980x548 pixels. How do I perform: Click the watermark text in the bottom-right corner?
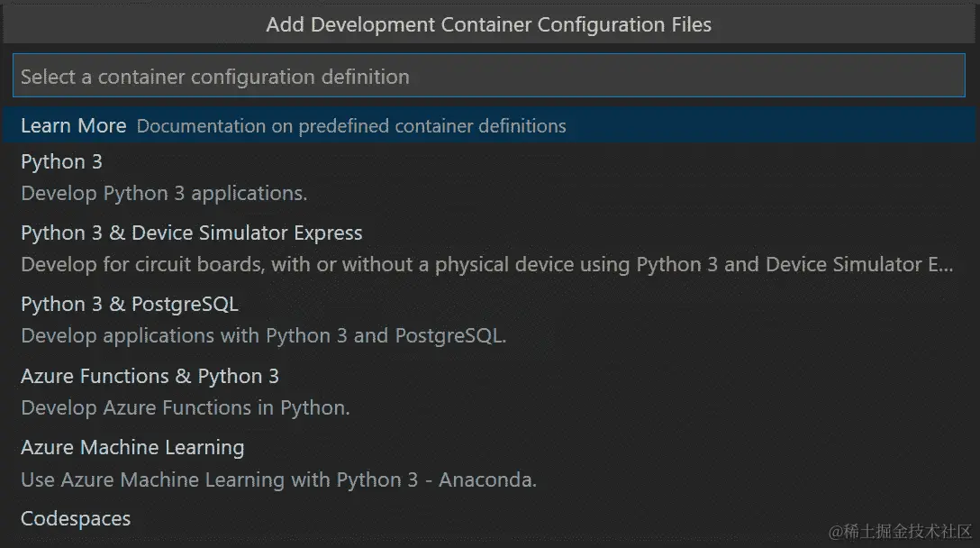point(900,530)
